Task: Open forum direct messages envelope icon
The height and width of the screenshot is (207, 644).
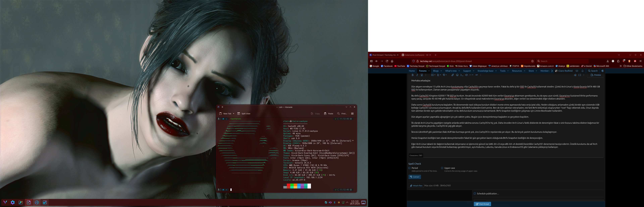Action: 577,71
